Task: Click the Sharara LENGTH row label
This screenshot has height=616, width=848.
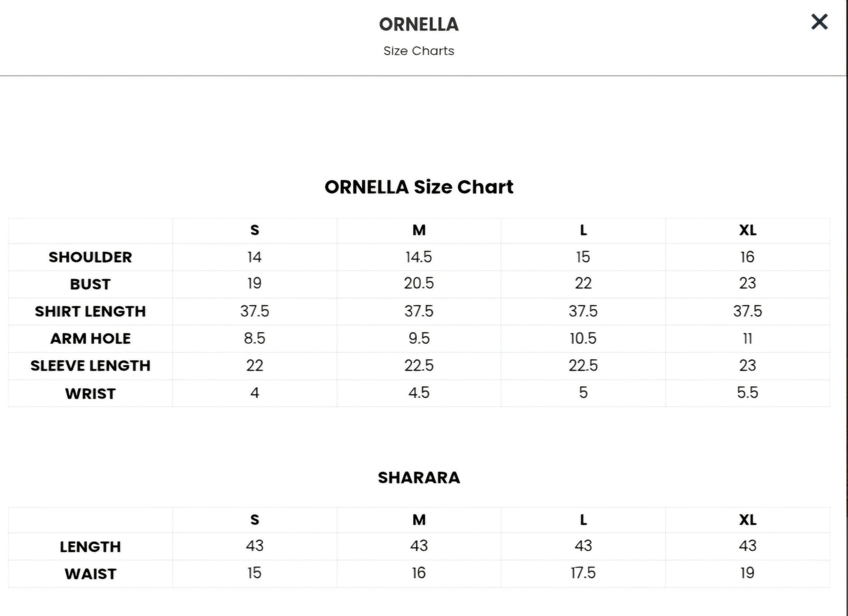Action: (x=90, y=547)
